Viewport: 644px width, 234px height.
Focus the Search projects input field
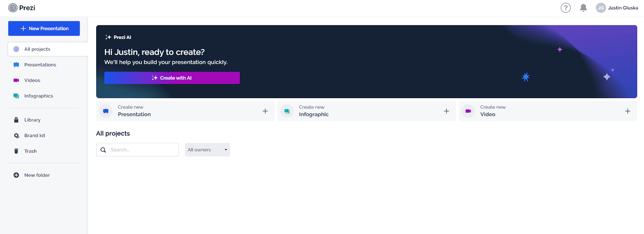coord(137,150)
